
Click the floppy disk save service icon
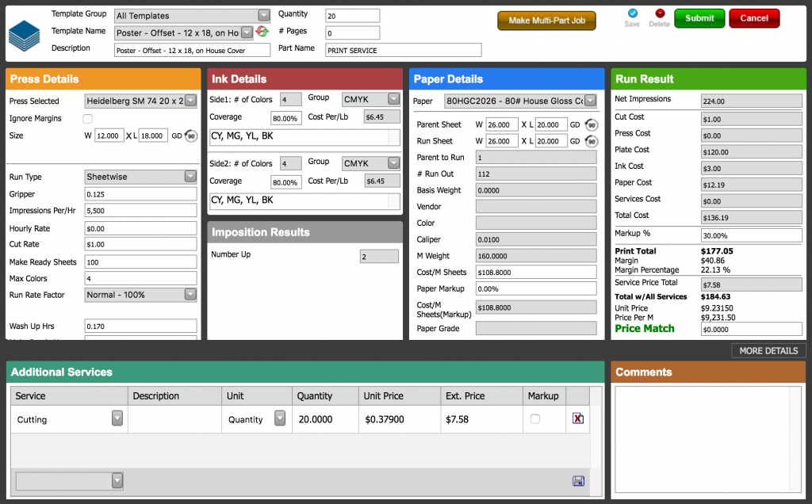pyautogui.click(x=577, y=481)
